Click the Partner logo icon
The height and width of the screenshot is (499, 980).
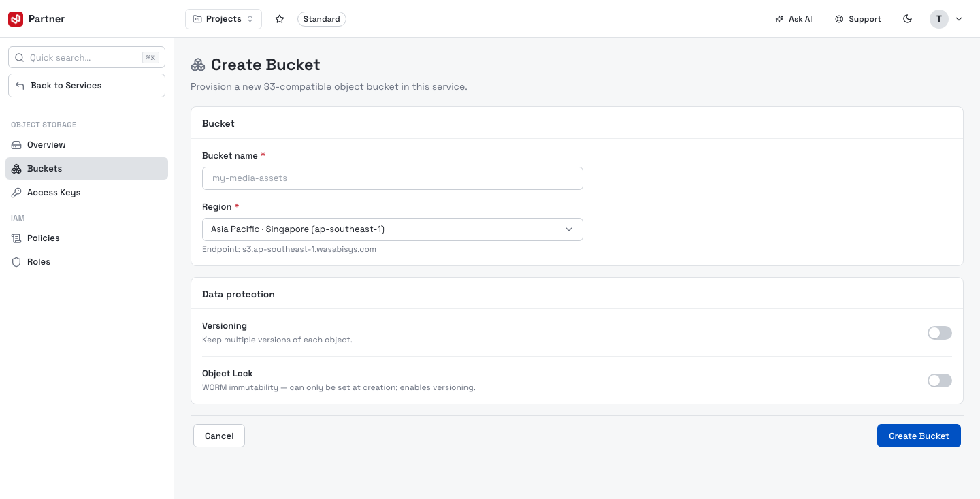pyautogui.click(x=16, y=19)
